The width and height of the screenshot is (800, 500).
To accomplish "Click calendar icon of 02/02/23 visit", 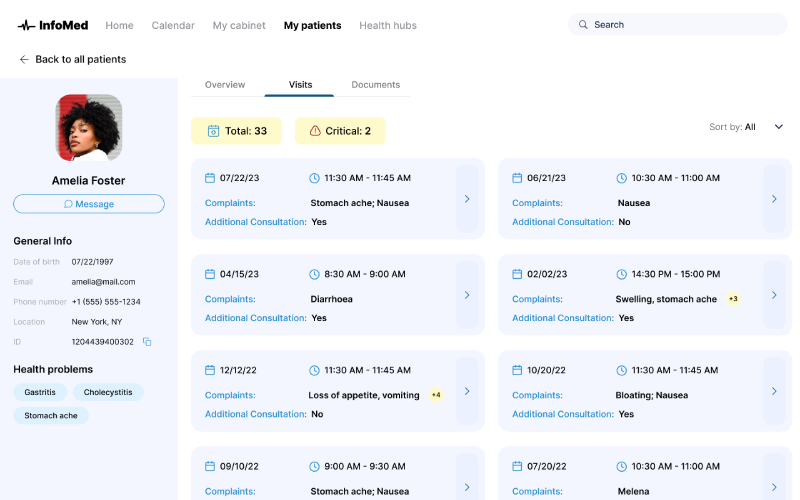I will (x=517, y=274).
